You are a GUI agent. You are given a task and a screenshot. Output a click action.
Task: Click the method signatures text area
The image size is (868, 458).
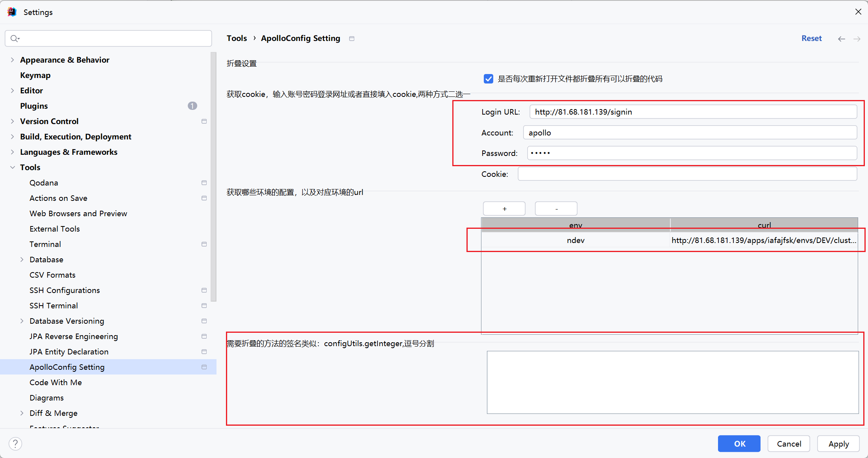coord(673,382)
